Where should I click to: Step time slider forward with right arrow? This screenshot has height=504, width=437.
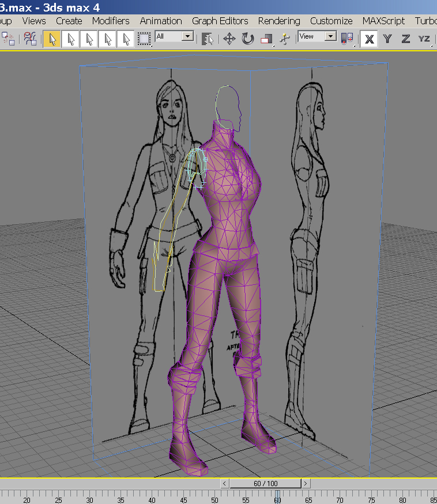[305, 483]
